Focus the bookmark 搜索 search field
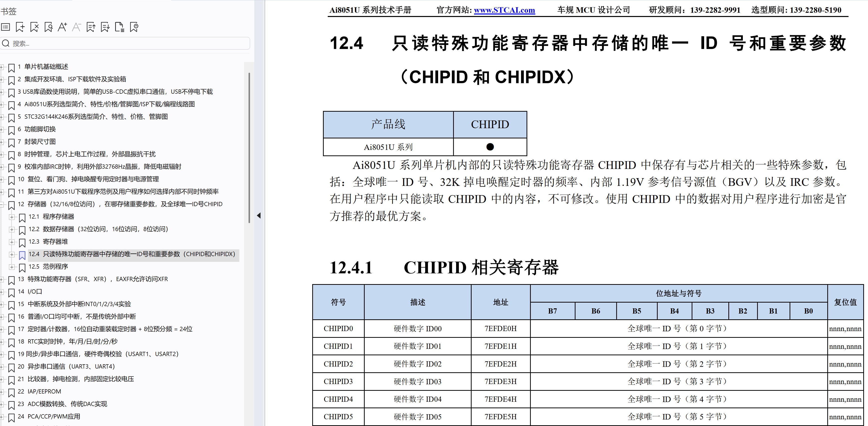This screenshot has height=426, width=868. 125,43
